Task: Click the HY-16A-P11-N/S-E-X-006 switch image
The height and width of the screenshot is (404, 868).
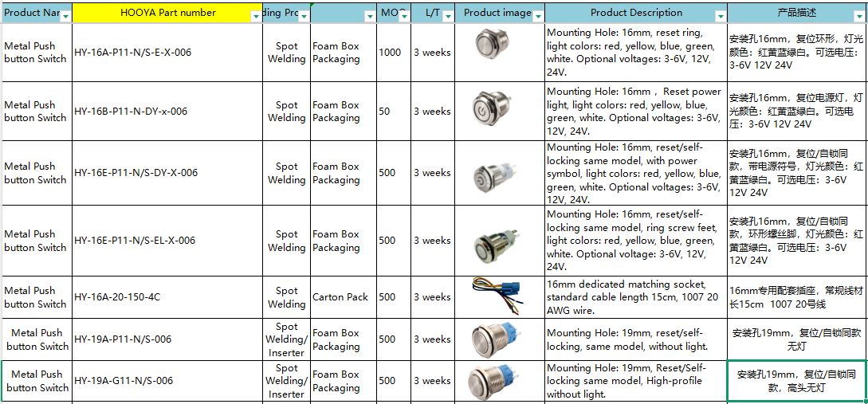Action: point(490,44)
